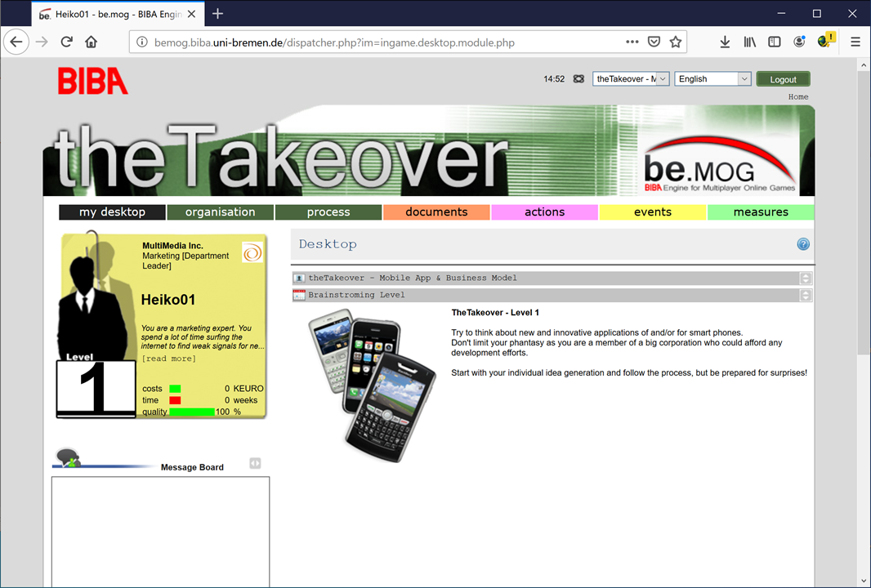Click the Heiko01 browser tab
This screenshot has width=871, height=588.
coord(118,15)
